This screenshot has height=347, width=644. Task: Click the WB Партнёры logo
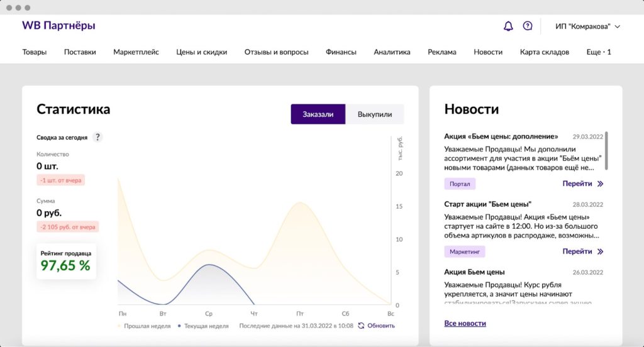pyautogui.click(x=58, y=26)
